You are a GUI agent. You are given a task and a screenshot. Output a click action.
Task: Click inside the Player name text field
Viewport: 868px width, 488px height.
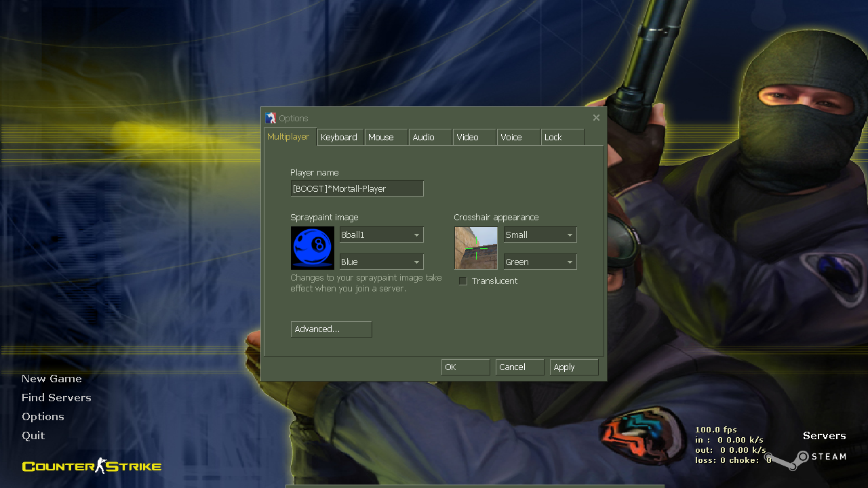pos(357,188)
